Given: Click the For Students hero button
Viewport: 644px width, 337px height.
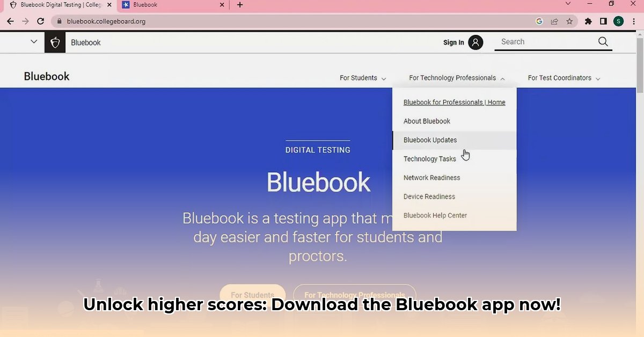Looking at the screenshot, I should tap(252, 295).
